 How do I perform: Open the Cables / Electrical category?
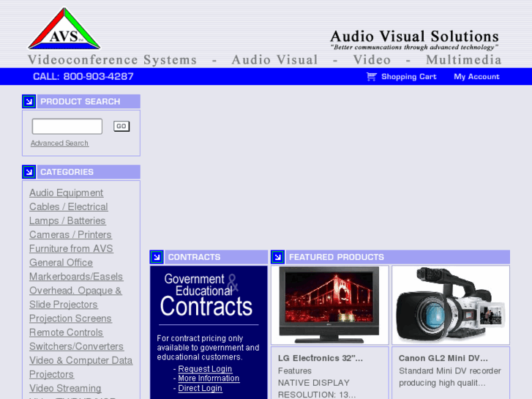tap(69, 206)
